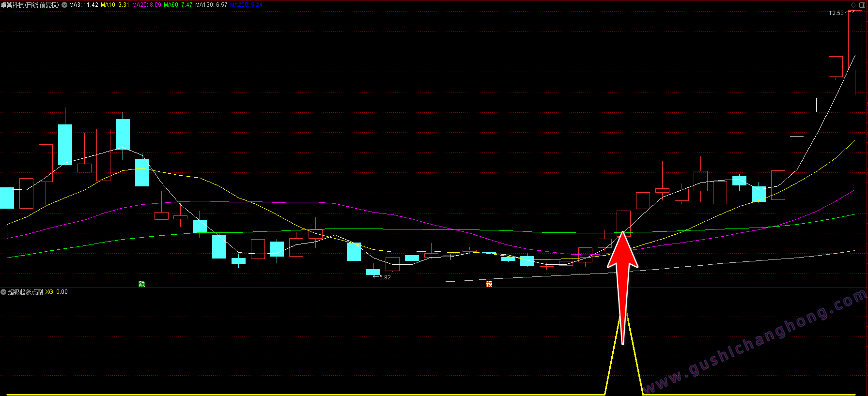Image resolution: width=868 pixels, height=396 pixels.
Task: Toggle the side panel icon in chart corner
Action: click(x=862, y=5)
